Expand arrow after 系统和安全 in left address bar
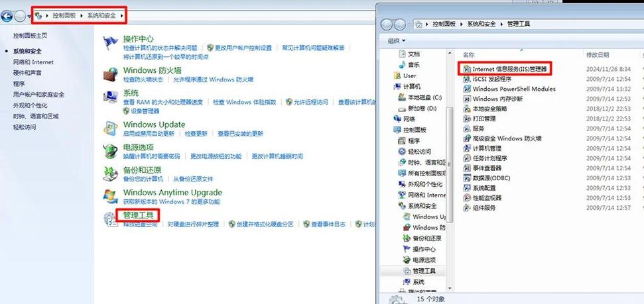Viewport: 644px width, 304px height. [121, 16]
